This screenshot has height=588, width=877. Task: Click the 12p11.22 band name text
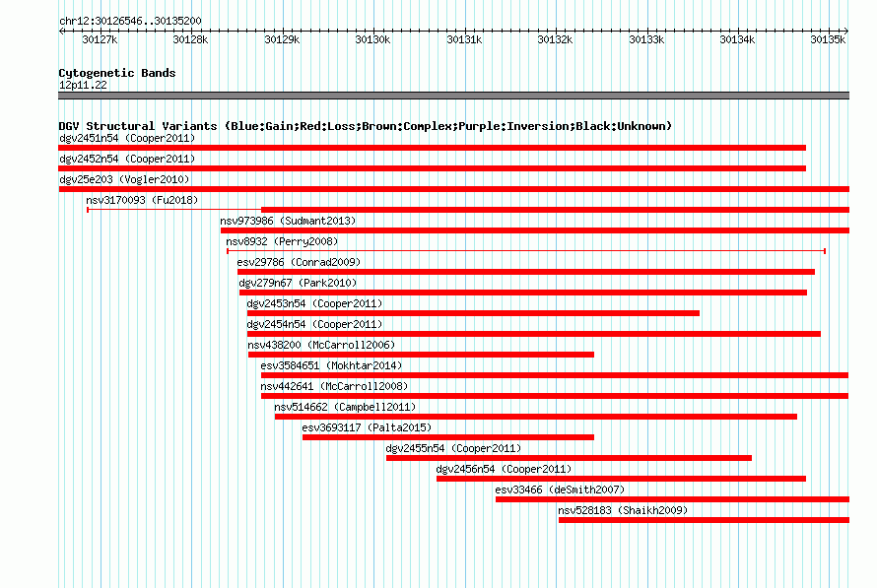pyautogui.click(x=83, y=85)
